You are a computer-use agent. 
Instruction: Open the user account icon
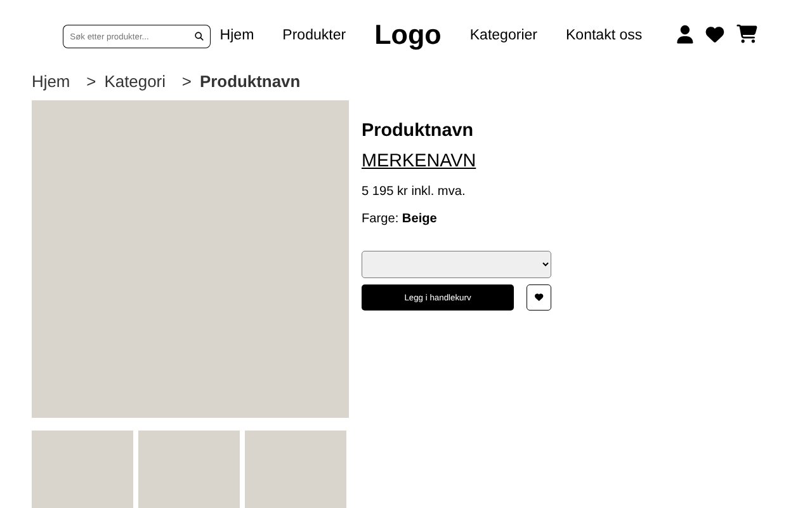pos(685,34)
